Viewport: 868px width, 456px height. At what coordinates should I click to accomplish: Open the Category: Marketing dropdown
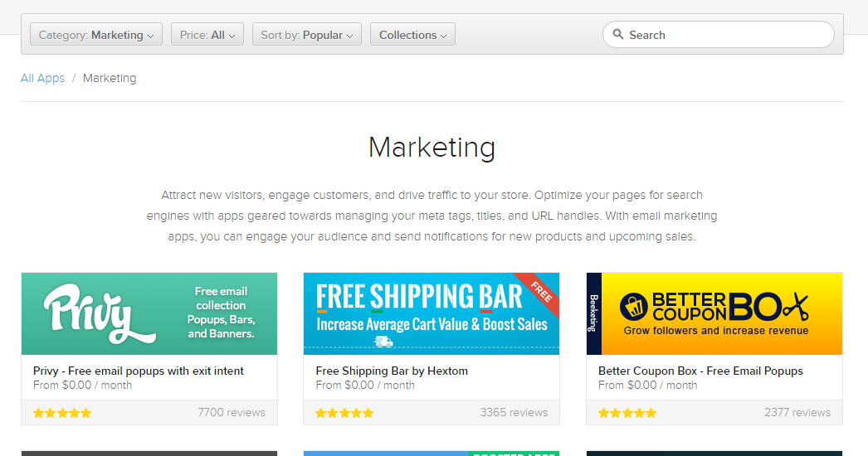[x=95, y=34]
